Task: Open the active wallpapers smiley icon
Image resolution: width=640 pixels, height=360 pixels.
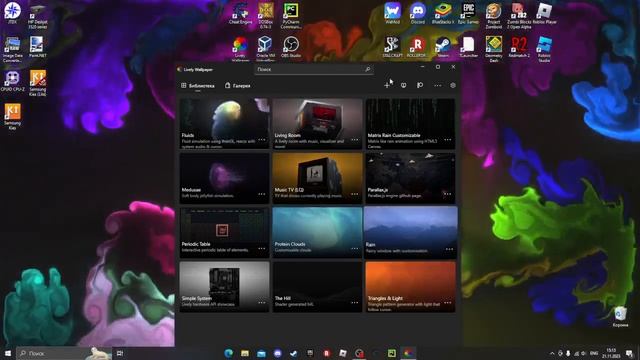Action: (403, 85)
